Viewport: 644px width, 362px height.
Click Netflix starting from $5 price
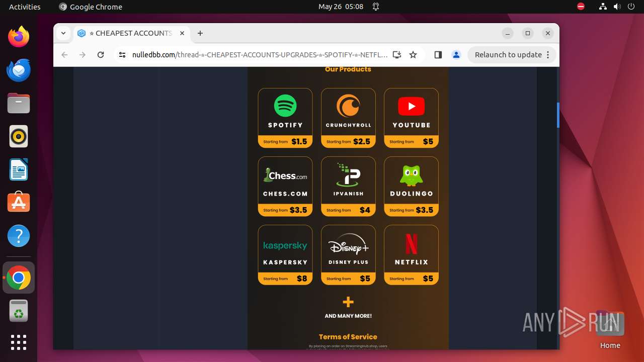coord(412,279)
